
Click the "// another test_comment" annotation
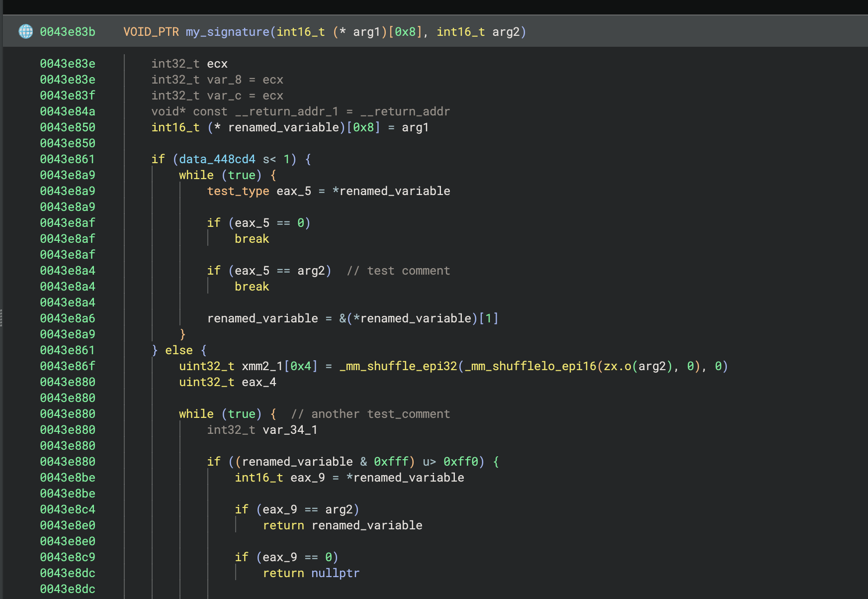[x=370, y=414]
